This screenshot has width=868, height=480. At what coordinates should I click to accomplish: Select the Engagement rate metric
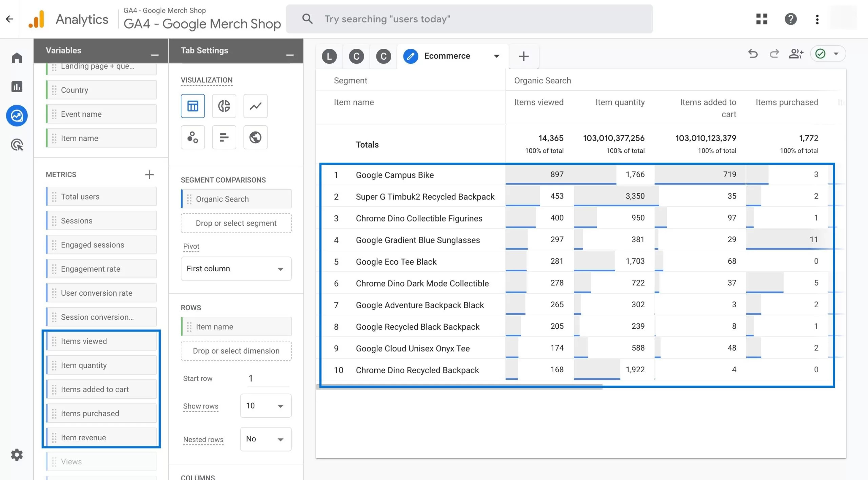[101, 269]
